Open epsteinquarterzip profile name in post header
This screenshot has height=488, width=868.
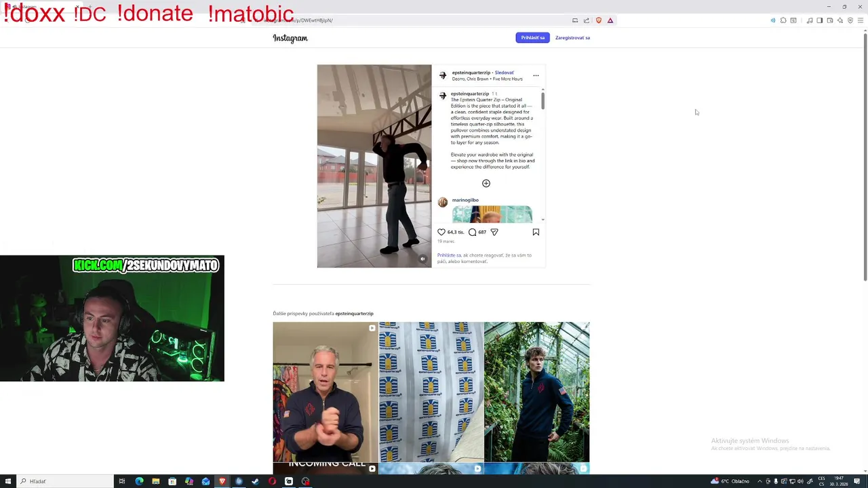point(471,73)
